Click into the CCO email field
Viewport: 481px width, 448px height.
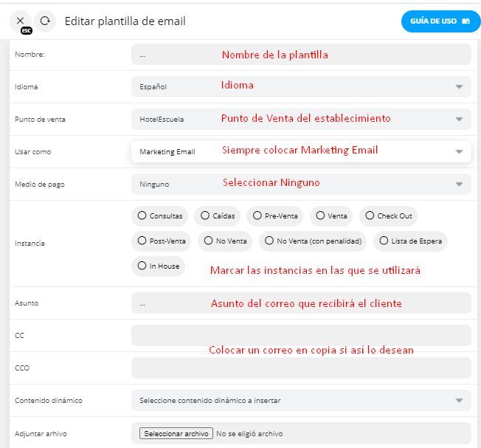click(301, 368)
